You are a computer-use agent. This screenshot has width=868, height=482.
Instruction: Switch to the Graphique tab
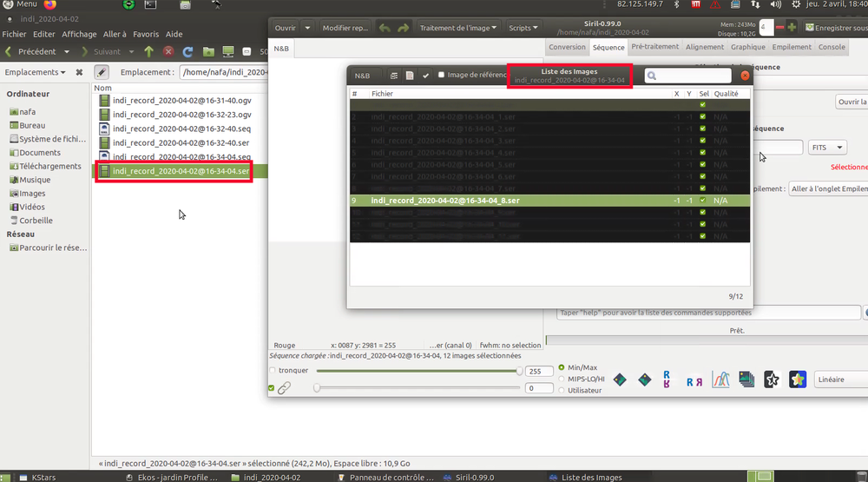[748, 47]
